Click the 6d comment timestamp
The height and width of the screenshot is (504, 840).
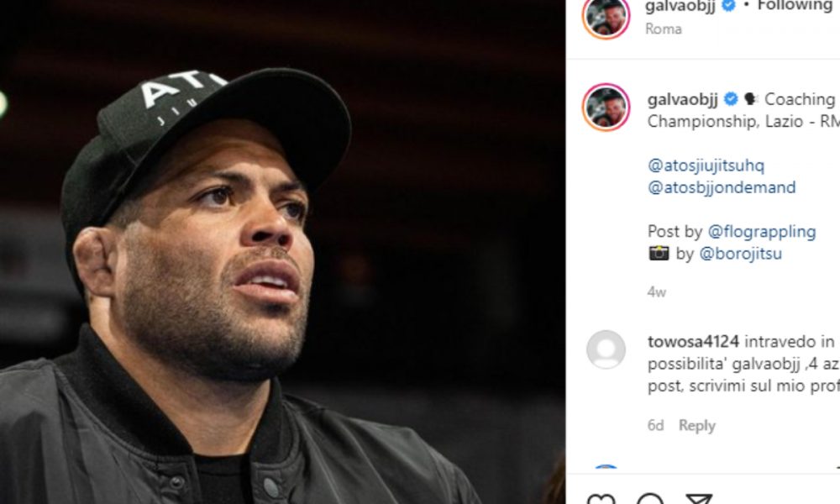point(655,426)
